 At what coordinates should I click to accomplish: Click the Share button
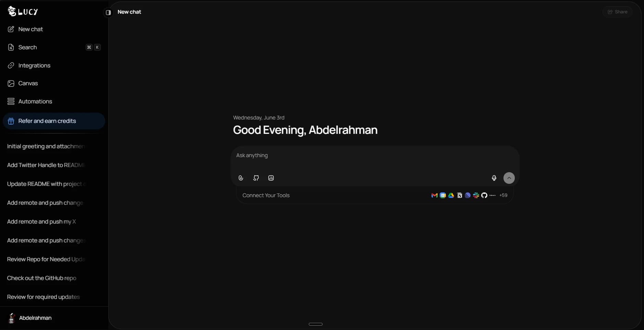(x=617, y=12)
